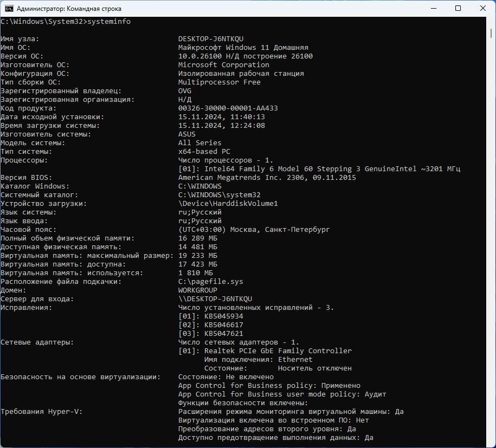Screen dimensions: 496x448
Task: Click 'Изолированная рабочая станция' value
Action: click(241, 74)
